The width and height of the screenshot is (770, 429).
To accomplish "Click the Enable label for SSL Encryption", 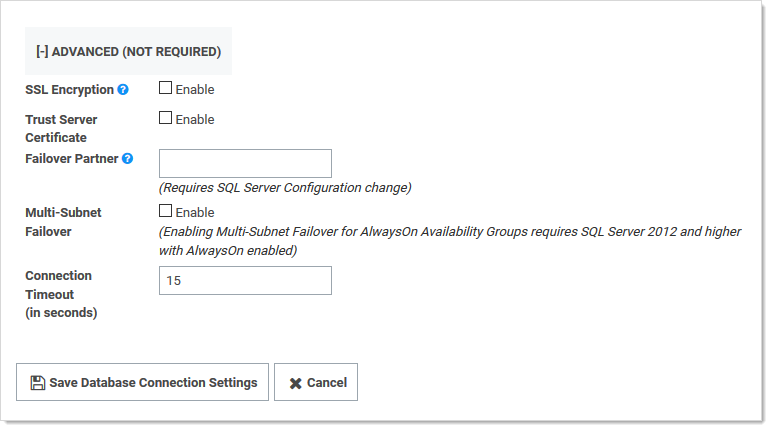I will tap(195, 90).
